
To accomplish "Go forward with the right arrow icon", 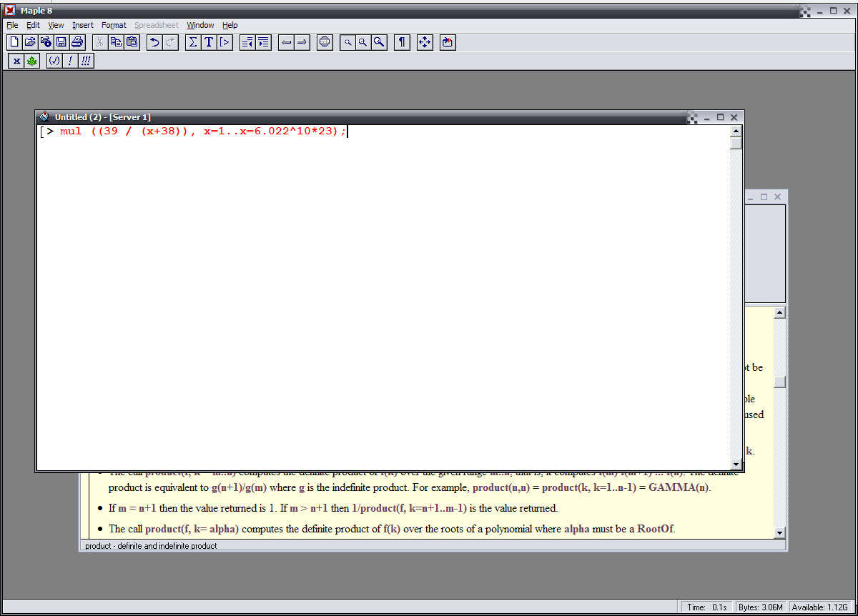I will tap(302, 43).
